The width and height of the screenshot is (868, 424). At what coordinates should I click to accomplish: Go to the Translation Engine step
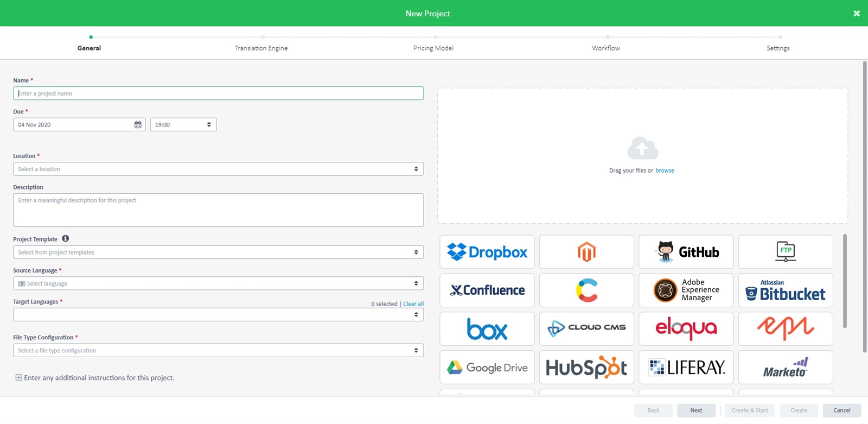[x=261, y=48]
